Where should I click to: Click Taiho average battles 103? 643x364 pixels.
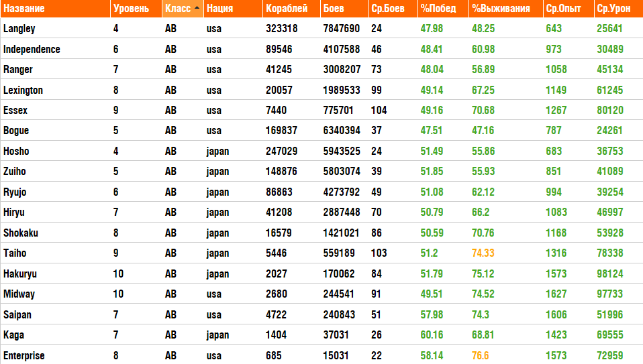pyautogui.click(x=379, y=253)
